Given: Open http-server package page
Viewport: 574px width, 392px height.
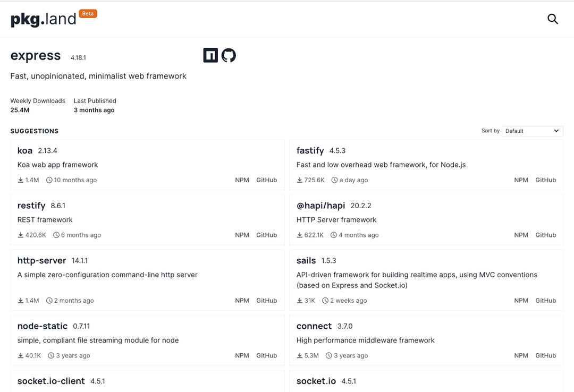Looking at the screenshot, I should pyautogui.click(x=41, y=261).
